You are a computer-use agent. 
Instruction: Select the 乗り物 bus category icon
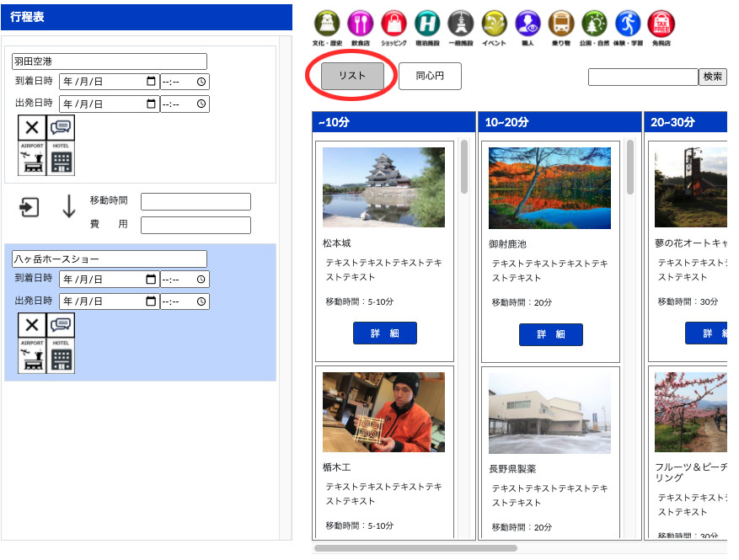(561, 24)
